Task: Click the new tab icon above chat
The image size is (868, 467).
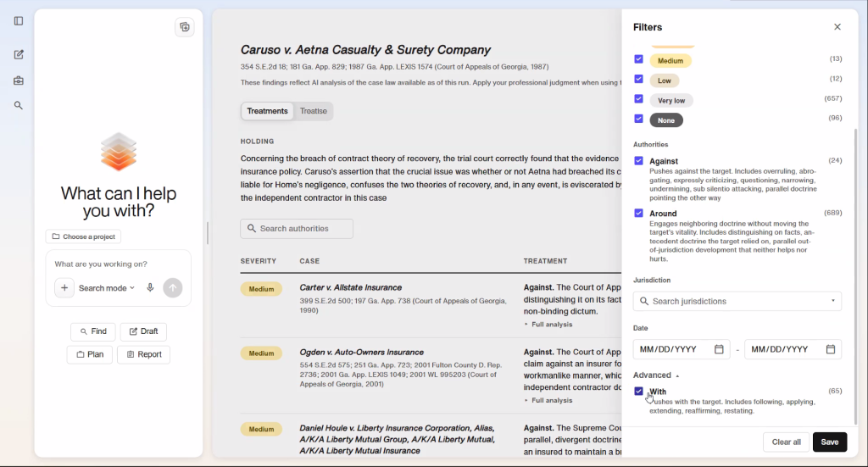Action: click(x=184, y=27)
